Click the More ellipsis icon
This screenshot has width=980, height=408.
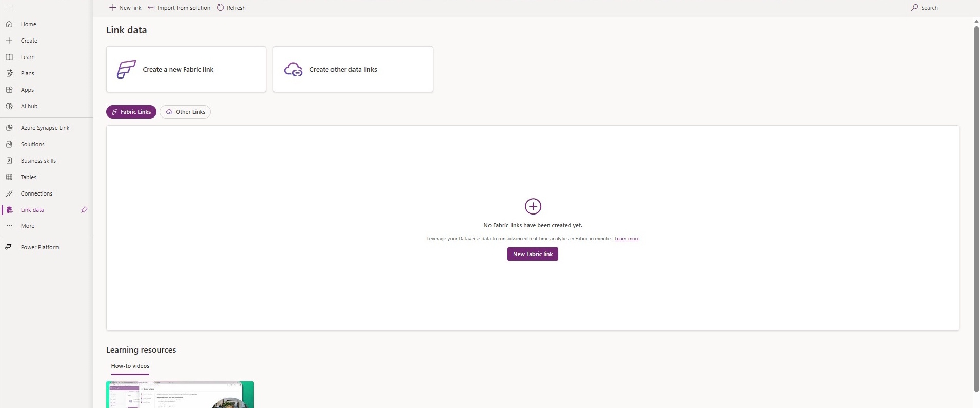pos(9,226)
